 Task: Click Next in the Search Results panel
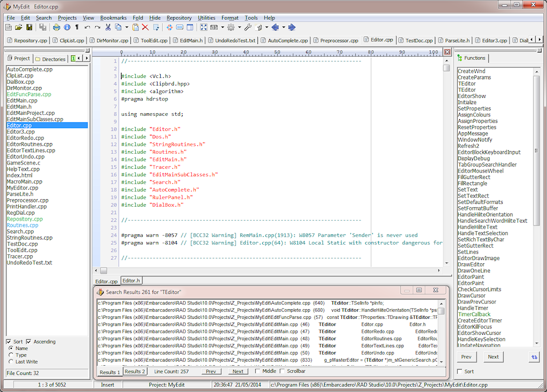pyautogui.click(x=238, y=372)
